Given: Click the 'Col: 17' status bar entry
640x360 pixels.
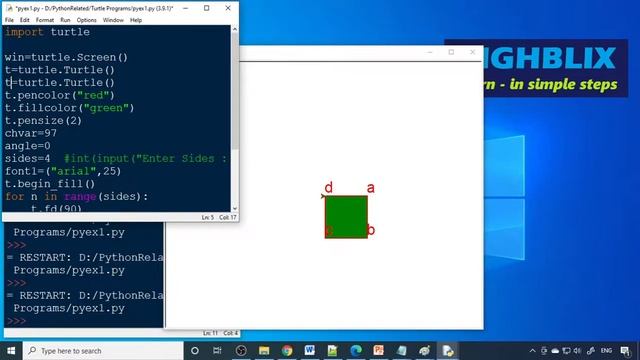Looking at the screenshot, I should (227, 218).
